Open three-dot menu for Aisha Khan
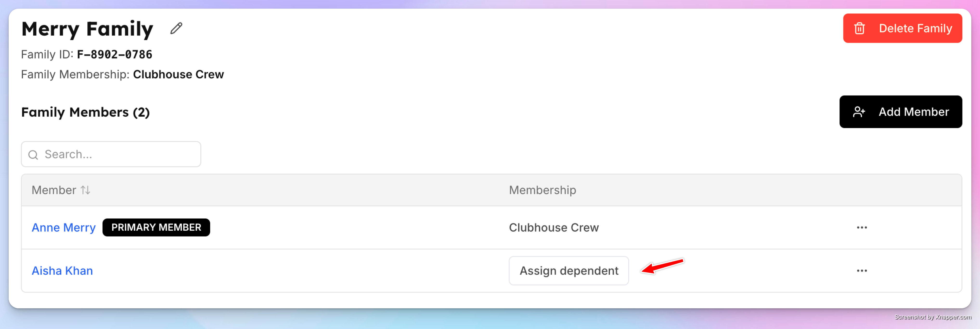The height and width of the screenshot is (329, 980). coord(862,271)
